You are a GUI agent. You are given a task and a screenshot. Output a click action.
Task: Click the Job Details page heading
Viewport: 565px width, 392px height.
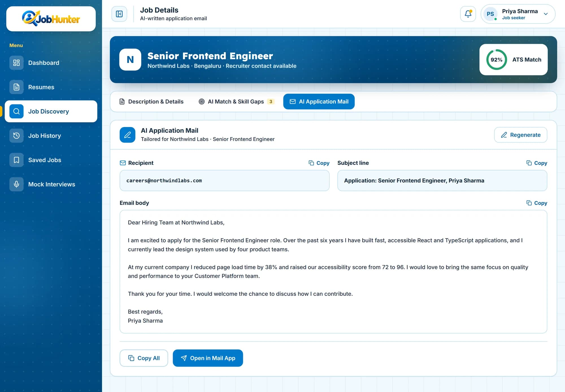(159, 10)
